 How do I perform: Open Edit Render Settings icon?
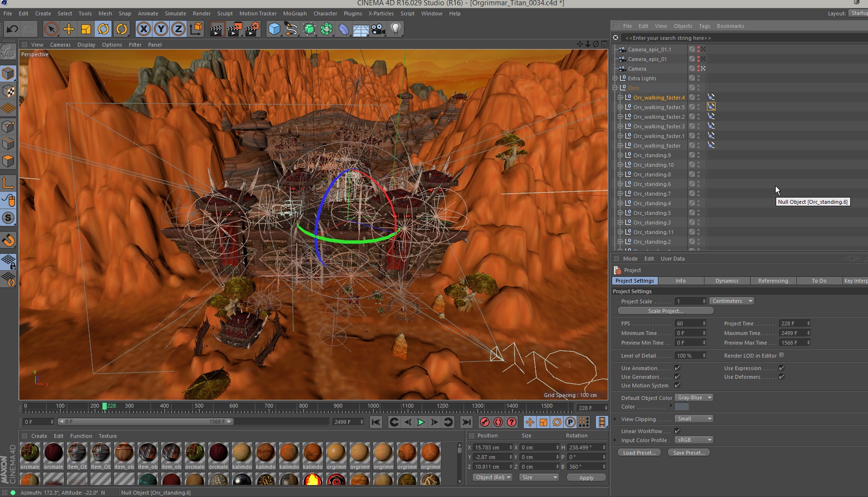[252, 29]
